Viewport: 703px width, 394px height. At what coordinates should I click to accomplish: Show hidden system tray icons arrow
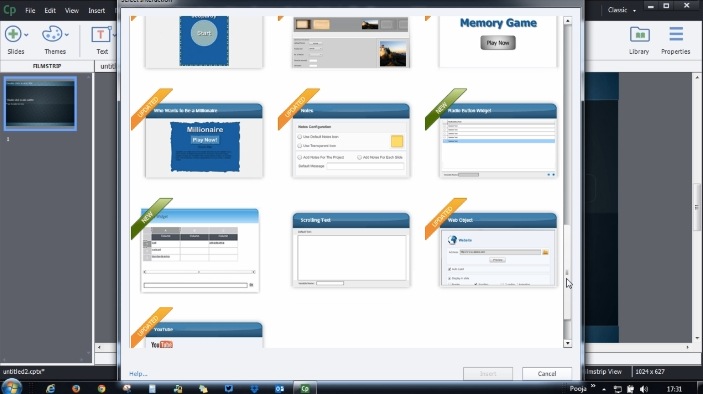604,389
